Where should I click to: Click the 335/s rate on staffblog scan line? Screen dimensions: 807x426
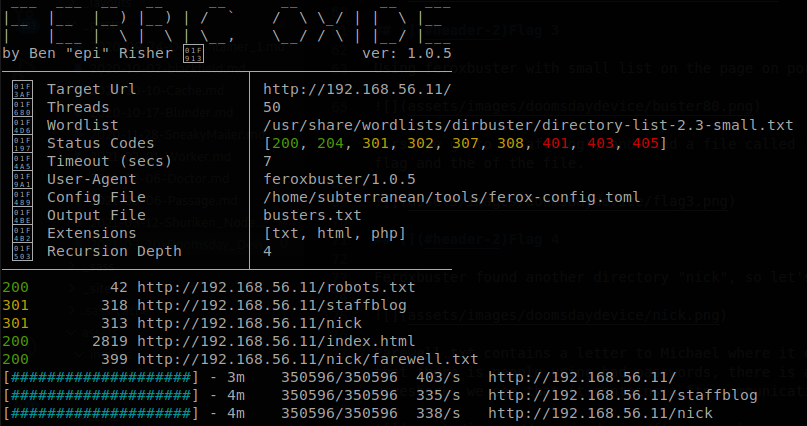(x=438, y=396)
